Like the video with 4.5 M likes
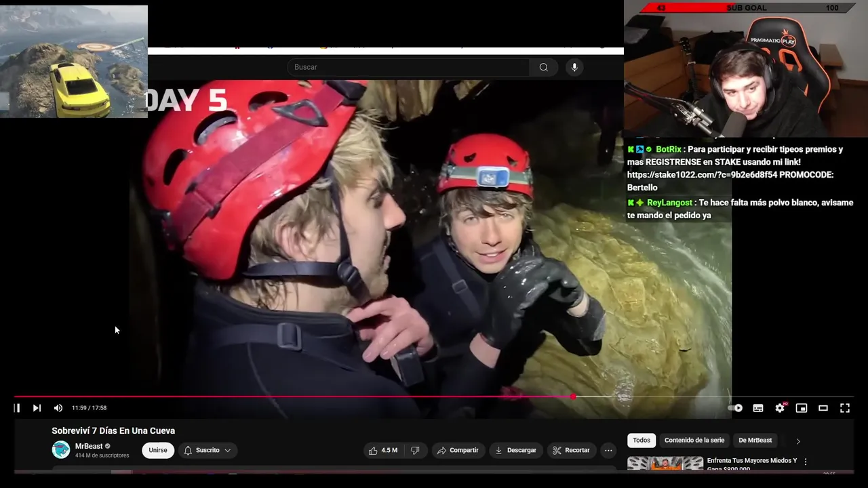The height and width of the screenshot is (488, 868). coord(383,450)
